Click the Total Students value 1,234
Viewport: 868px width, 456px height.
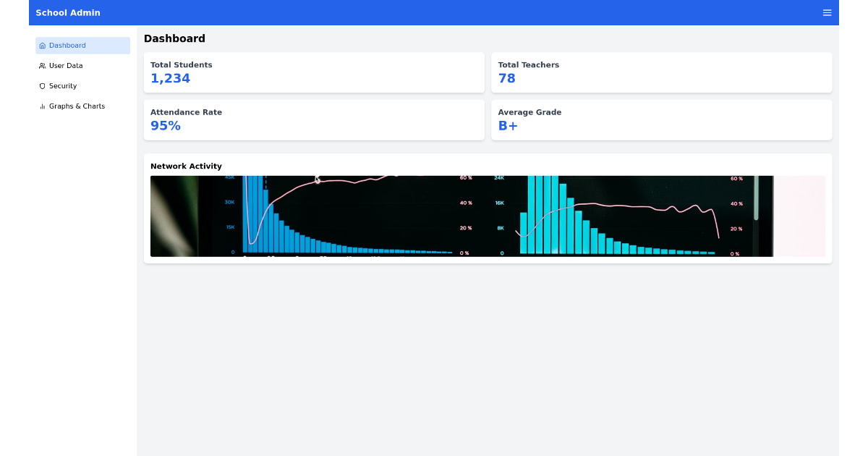tap(170, 78)
